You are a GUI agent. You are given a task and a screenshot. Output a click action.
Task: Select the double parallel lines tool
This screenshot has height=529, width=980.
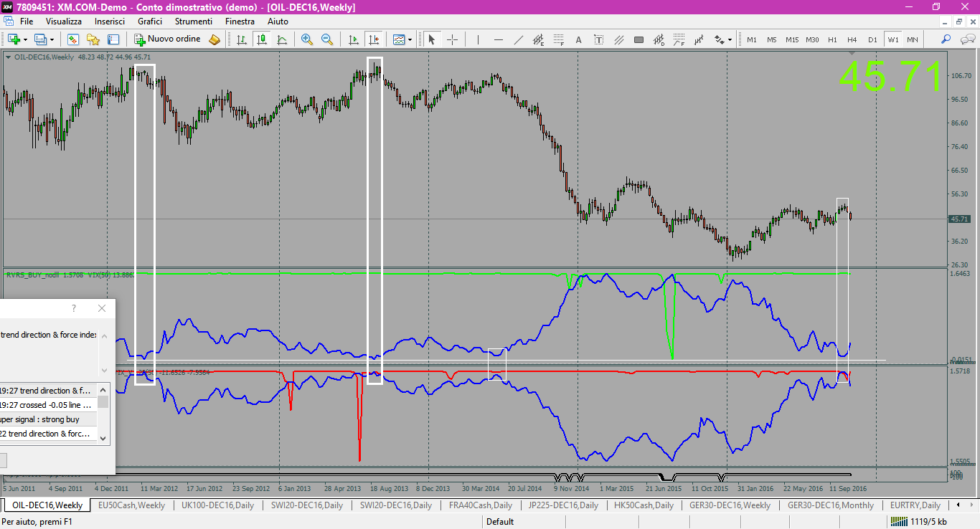coord(619,39)
